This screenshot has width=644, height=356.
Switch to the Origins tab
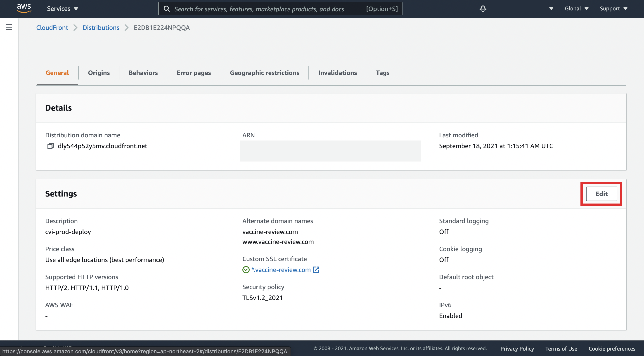tap(99, 73)
